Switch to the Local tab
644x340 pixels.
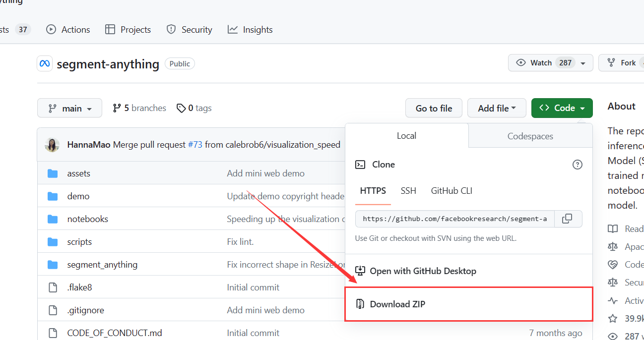tap(406, 136)
